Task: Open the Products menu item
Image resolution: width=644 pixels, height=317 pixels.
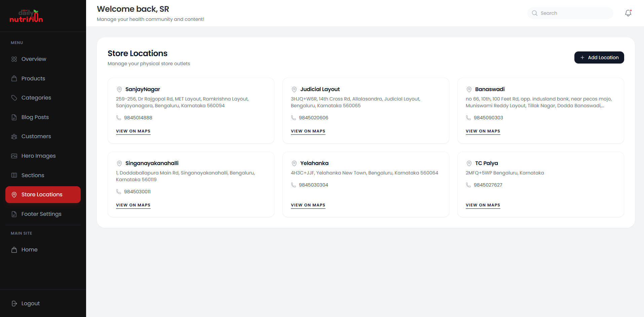Action: coord(33,78)
